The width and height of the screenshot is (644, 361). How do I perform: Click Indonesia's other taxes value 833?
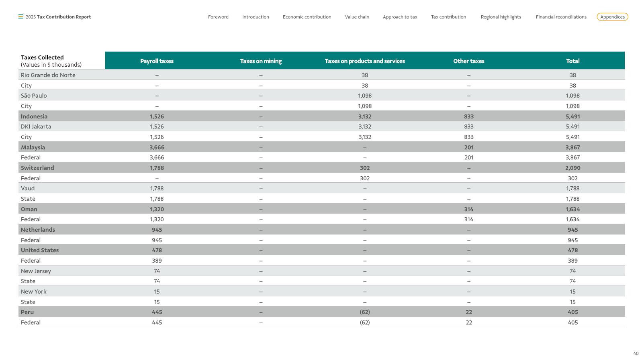469,116
